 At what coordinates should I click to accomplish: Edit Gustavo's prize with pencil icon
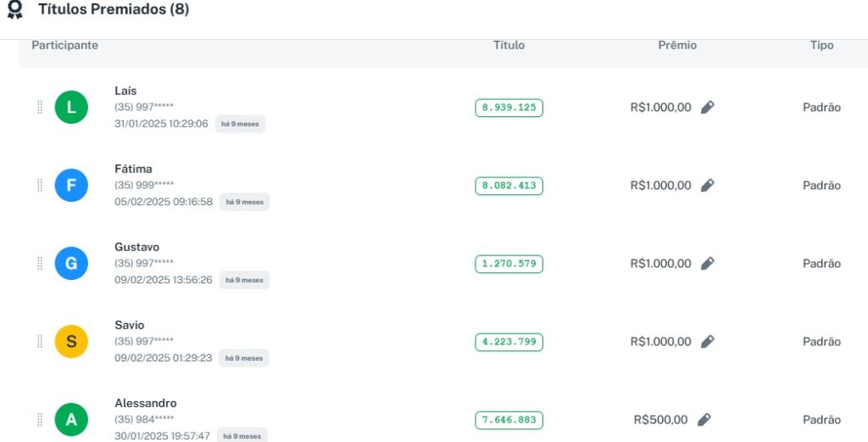point(708,264)
